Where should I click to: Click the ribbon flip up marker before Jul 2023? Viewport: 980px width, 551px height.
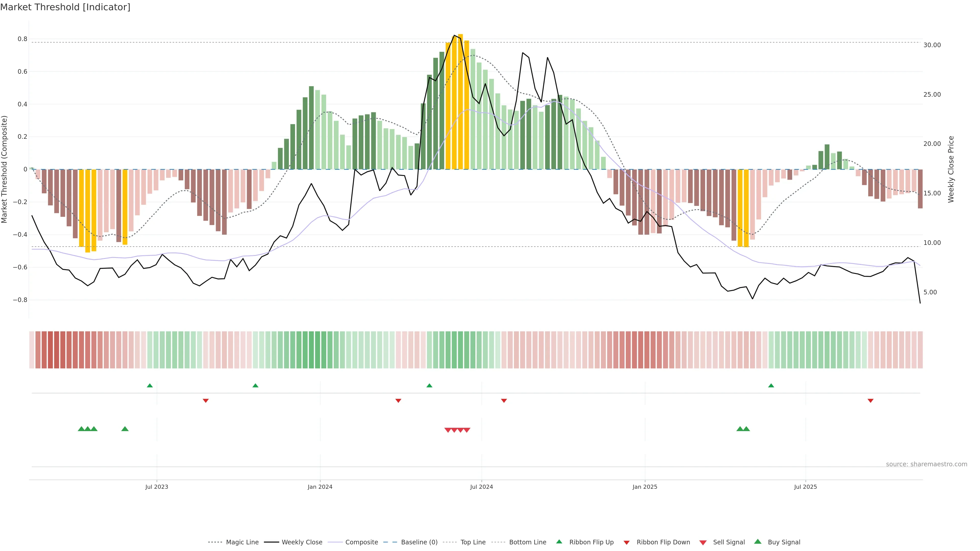(x=150, y=386)
